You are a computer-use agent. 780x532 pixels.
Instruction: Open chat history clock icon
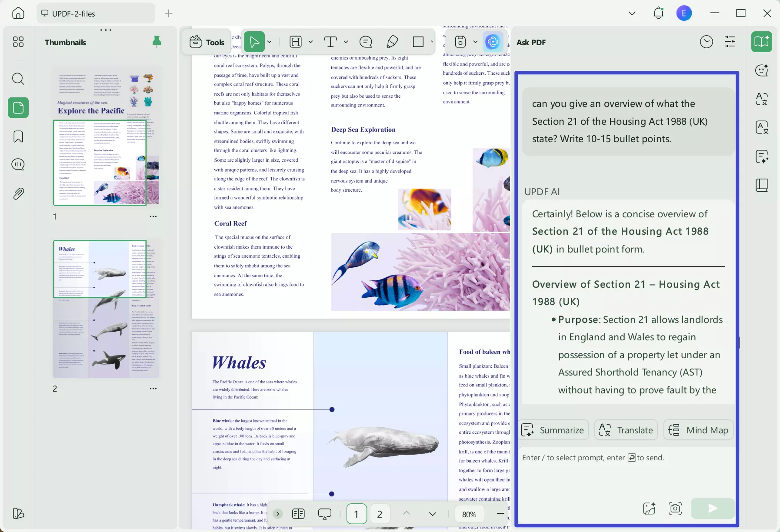point(706,42)
